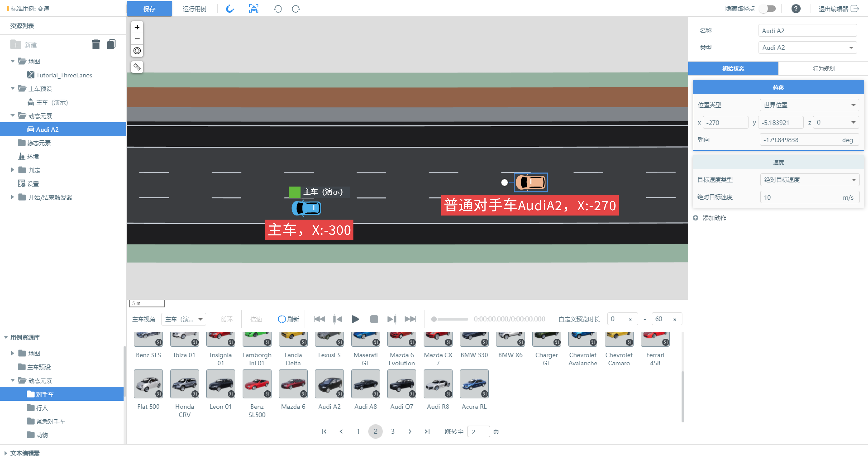Select the Audi R8 vehicle thumbnail
Viewport: 868px width, 460px height.
[x=438, y=384]
